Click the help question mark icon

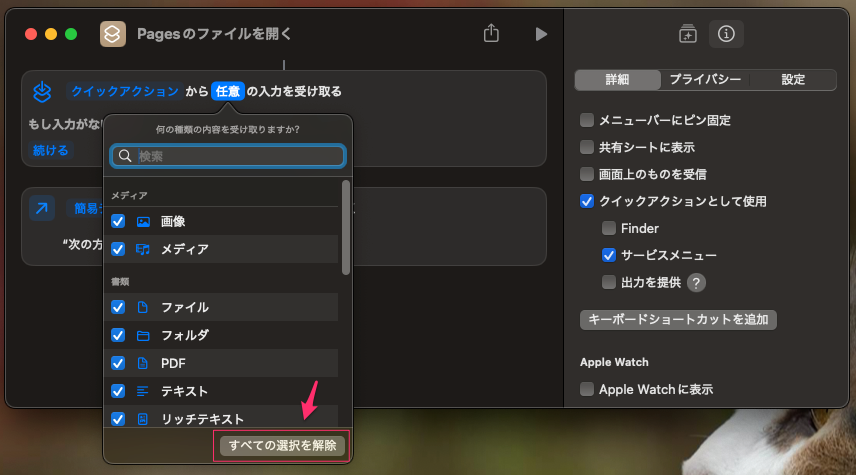[x=697, y=283]
